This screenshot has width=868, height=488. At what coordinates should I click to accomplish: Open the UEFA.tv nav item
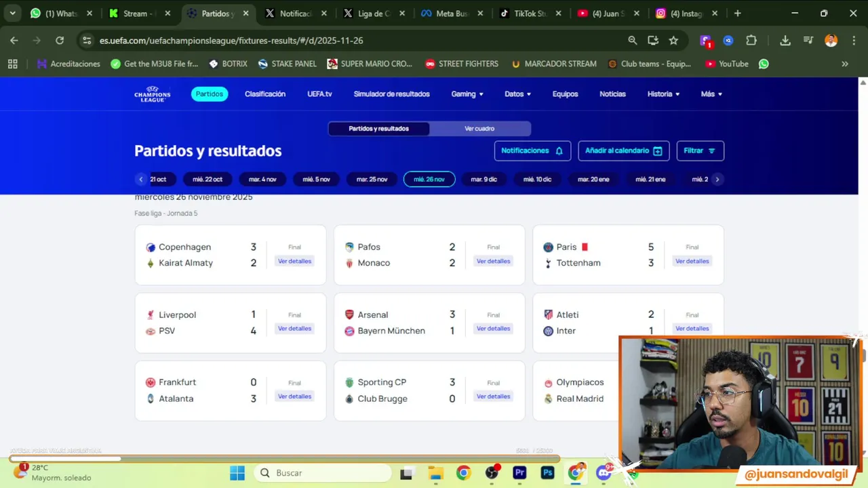[x=319, y=94]
